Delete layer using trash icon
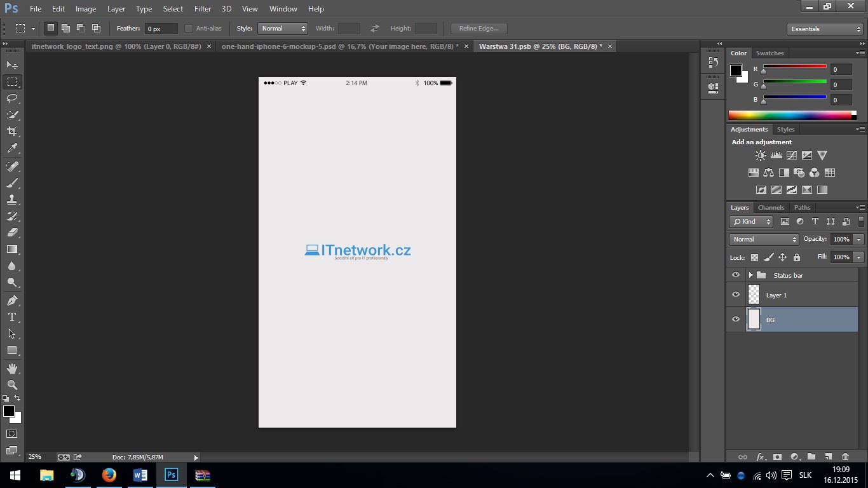 tap(845, 457)
